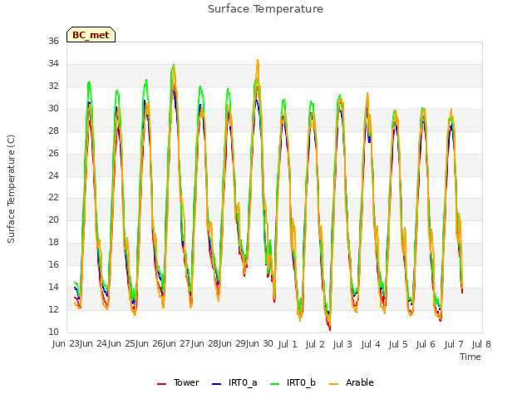
Task: Click the Jul 7 x-axis tick label
Action: [x=454, y=344]
